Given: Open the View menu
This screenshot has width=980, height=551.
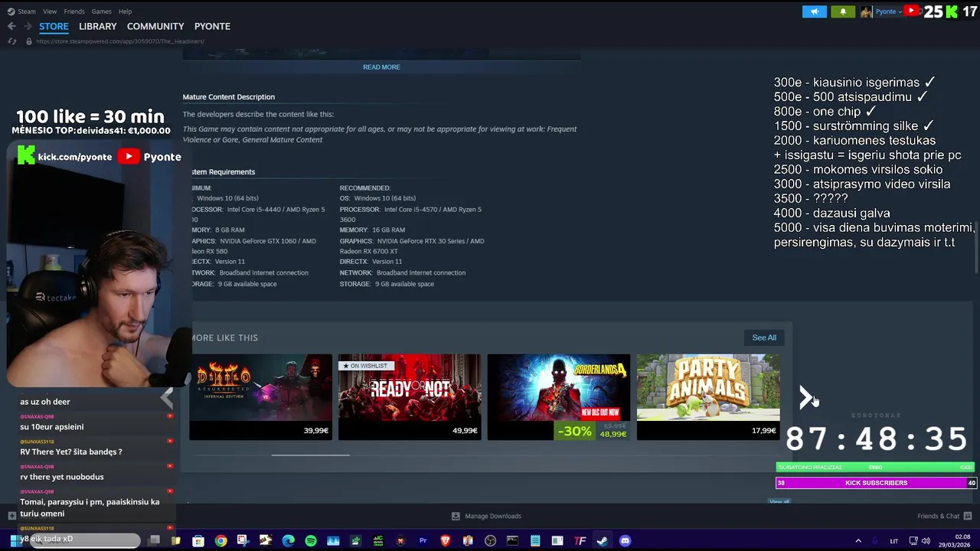Looking at the screenshot, I should click(x=50, y=11).
